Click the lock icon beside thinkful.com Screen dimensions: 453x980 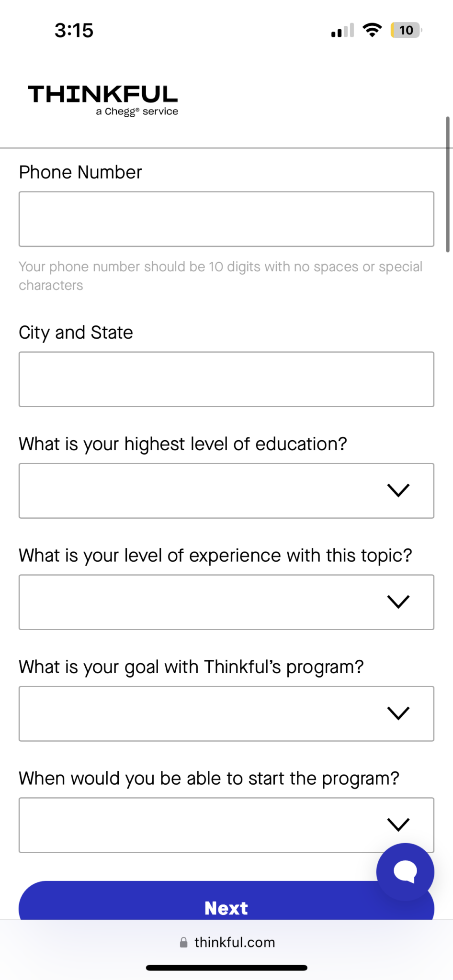(x=183, y=942)
